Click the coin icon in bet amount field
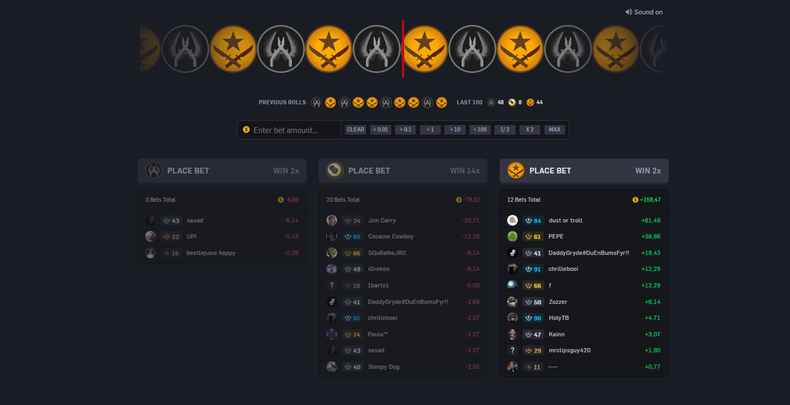 [x=246, y=129]
